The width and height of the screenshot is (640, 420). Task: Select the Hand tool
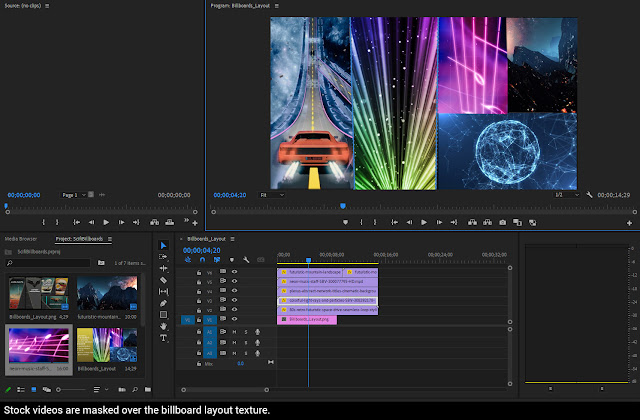point(163,326)
